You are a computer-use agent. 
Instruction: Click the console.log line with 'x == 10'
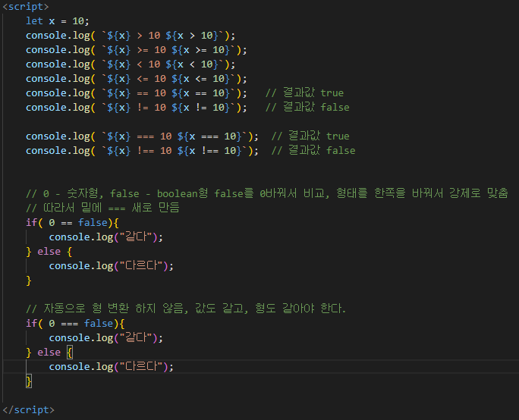[137, 93]
